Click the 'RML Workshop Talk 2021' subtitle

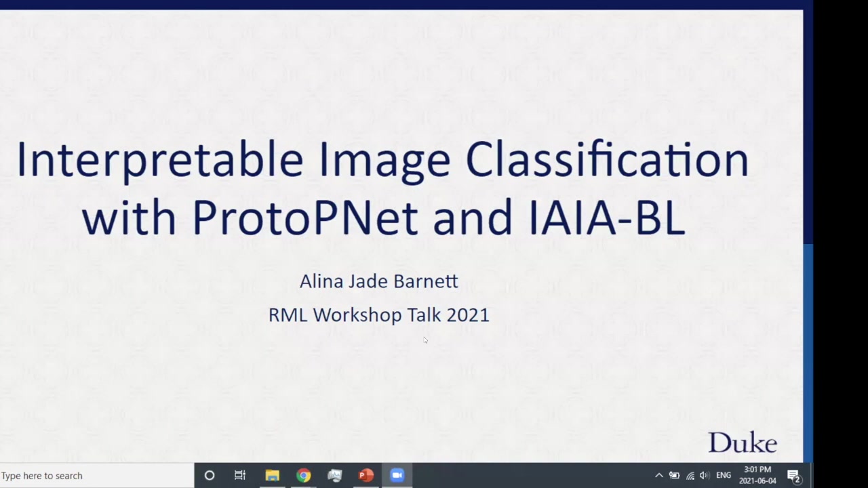[378, 315]
